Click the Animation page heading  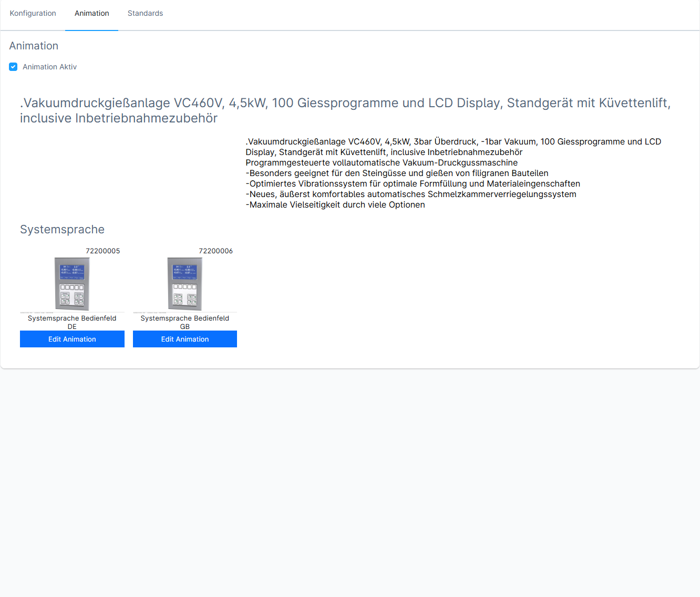(x=34, y=46)
